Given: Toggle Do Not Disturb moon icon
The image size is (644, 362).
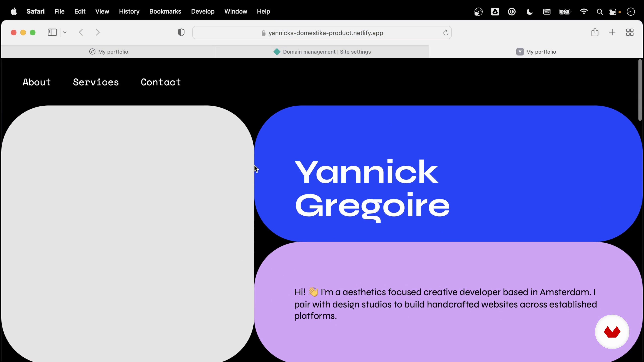Looking at the screenshot, I should point(529,12).
